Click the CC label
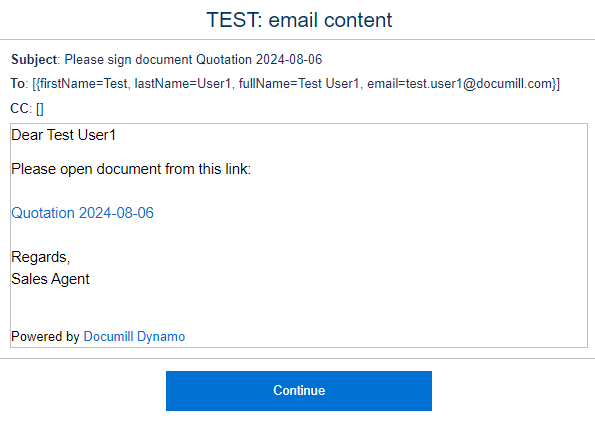This screenshot has height=421, width=595. 20,109
